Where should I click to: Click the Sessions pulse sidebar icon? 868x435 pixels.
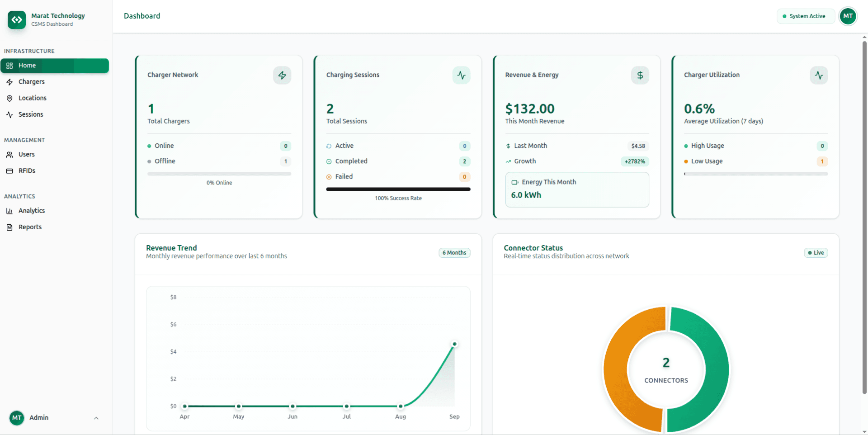9,114
